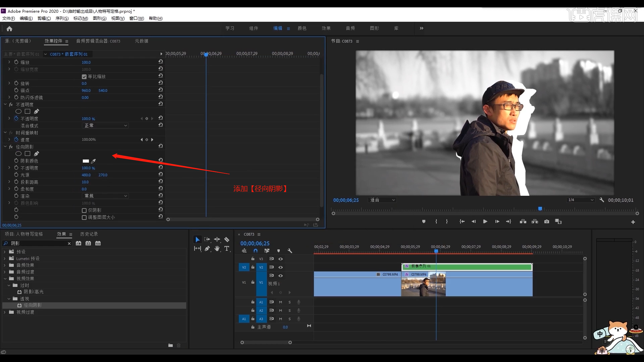Select the Pen tool in timeline toolbox

click(207, 248)
